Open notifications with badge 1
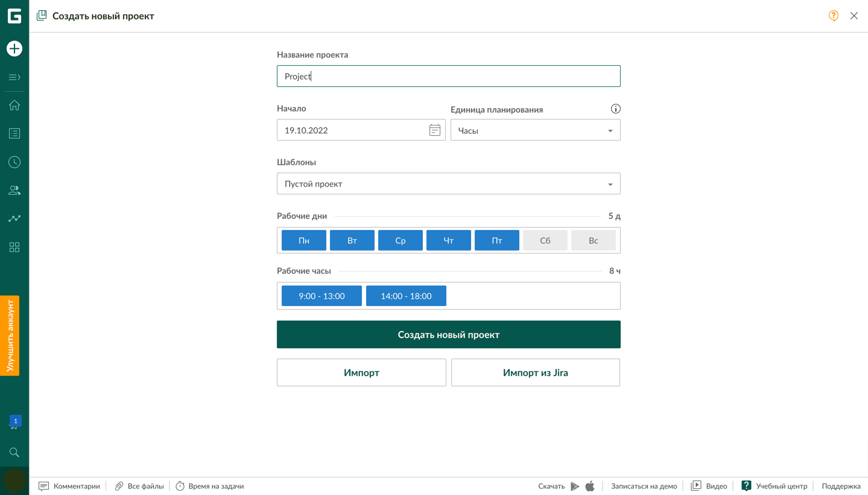868x495 pixels. (x=14, y=423)
